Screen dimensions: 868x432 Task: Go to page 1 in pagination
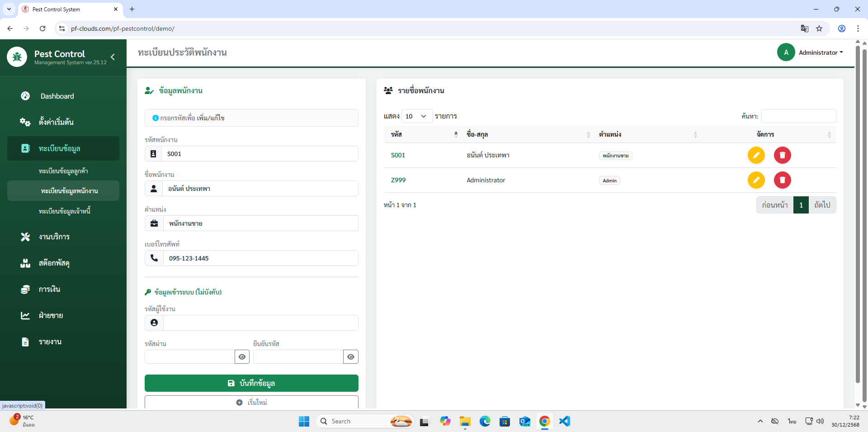tap(801, 205)
